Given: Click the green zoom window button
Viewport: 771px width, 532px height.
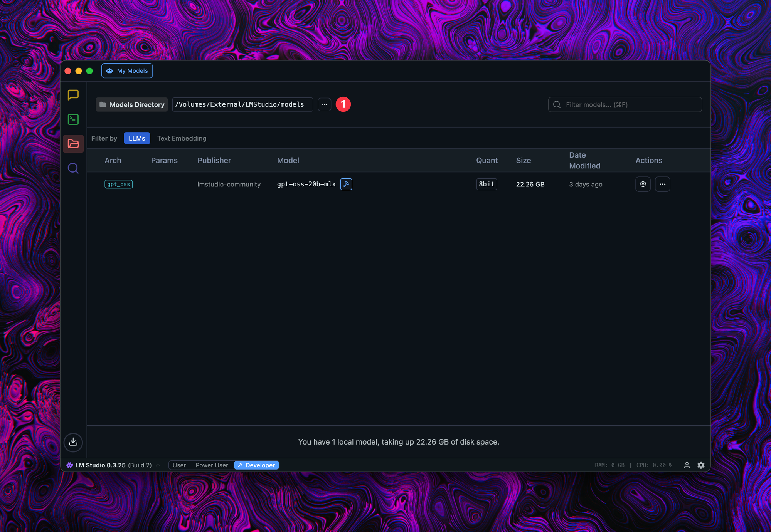Looking at the screenshot, I should coord(89,71).
